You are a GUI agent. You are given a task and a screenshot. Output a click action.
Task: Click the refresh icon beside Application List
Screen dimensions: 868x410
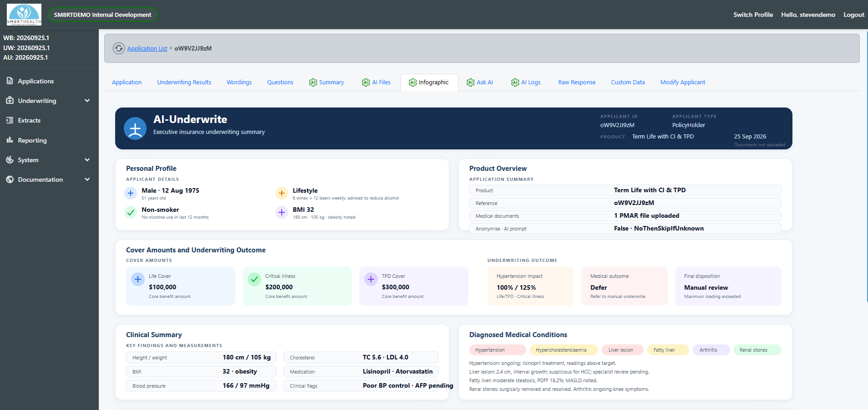pyautogui.click(x=119, y=48)
